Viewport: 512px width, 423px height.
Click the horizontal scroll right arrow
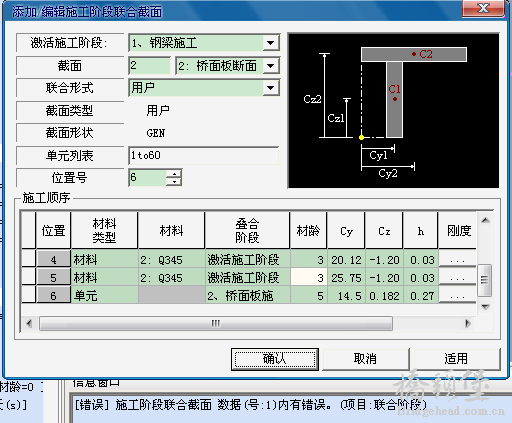468,323
